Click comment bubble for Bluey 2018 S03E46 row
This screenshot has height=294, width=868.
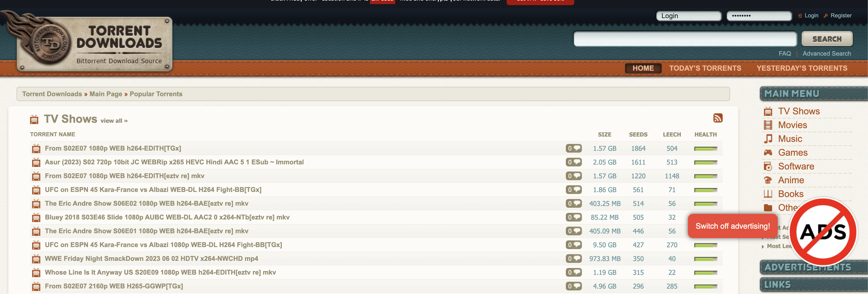click(573, 217)
